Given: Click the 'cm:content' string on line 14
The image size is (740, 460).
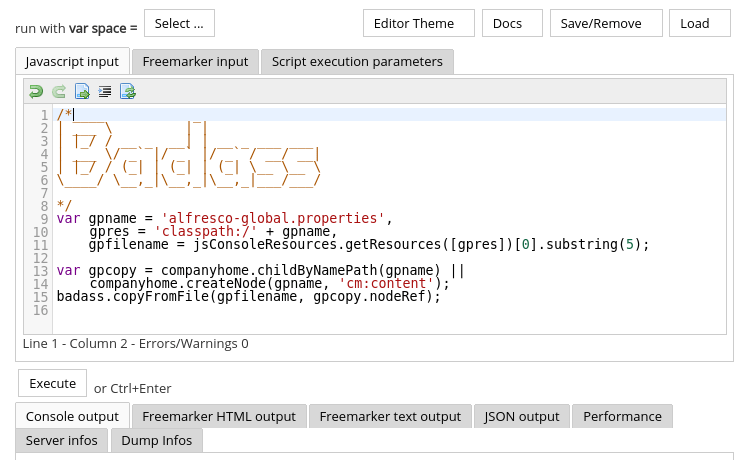Looking at the screenshot, I should [x=386, y=283].
